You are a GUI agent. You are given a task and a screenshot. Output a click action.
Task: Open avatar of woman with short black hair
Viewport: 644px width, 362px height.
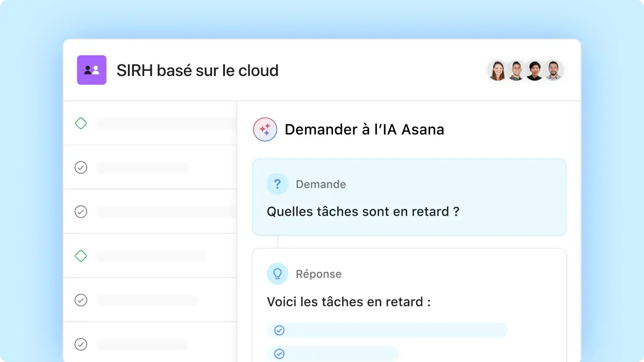tap(535, 70)
